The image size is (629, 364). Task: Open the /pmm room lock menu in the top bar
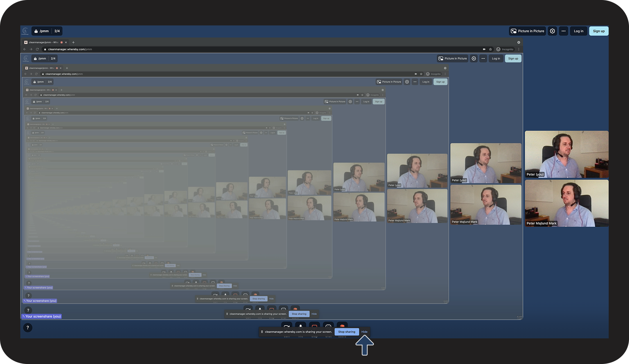42,31
